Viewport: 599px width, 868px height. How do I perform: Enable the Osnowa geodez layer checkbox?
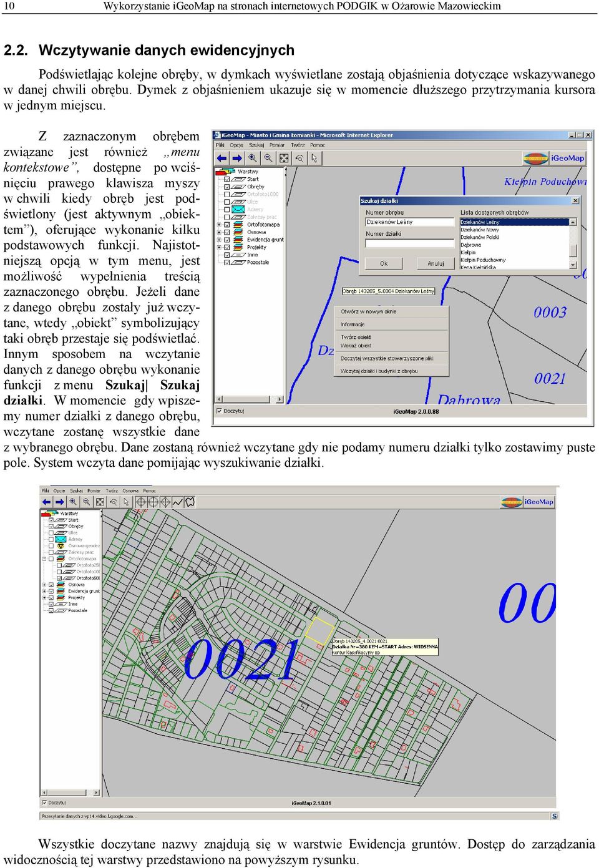51,546
